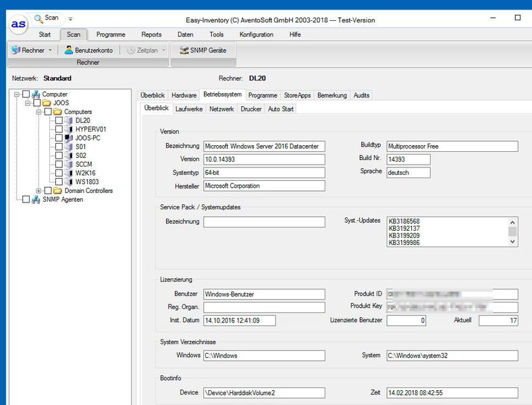Tick the HYPERV01 checkbox
This screenshot has height=405, width=532.
pyautogui.click(x=59, y=129)
